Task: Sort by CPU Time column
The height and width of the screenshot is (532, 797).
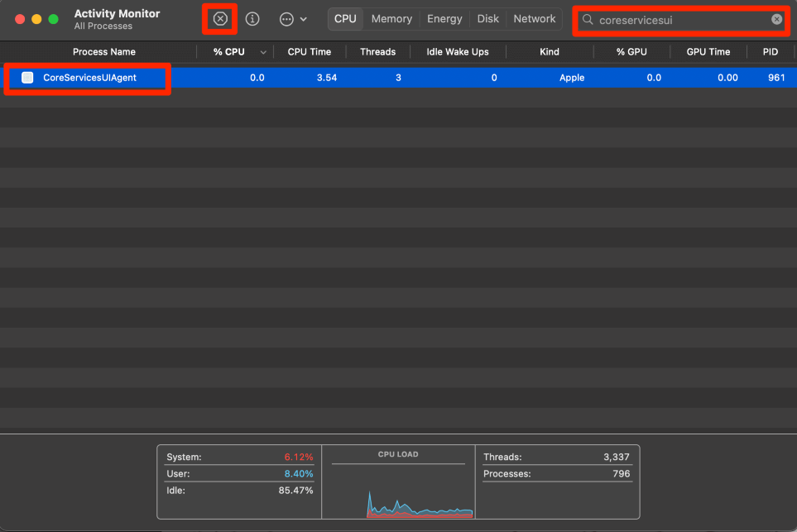Action: 309,52
